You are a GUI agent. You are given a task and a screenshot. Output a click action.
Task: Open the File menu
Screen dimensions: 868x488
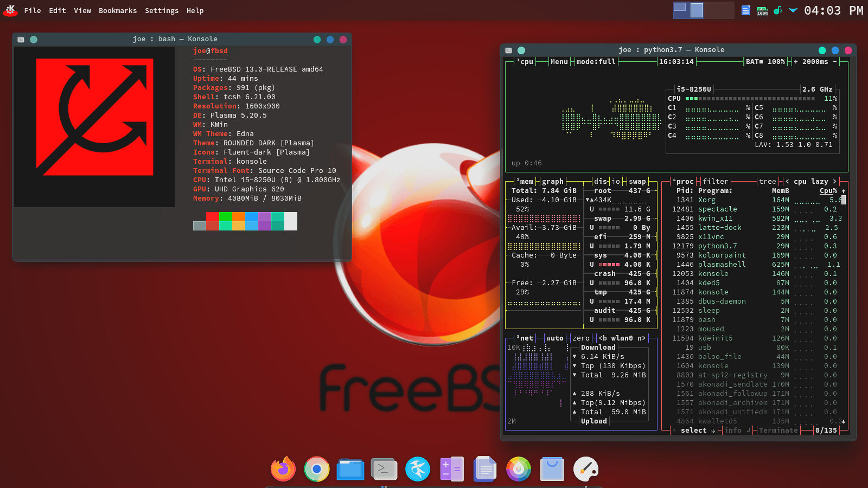[x=33, y=10]
